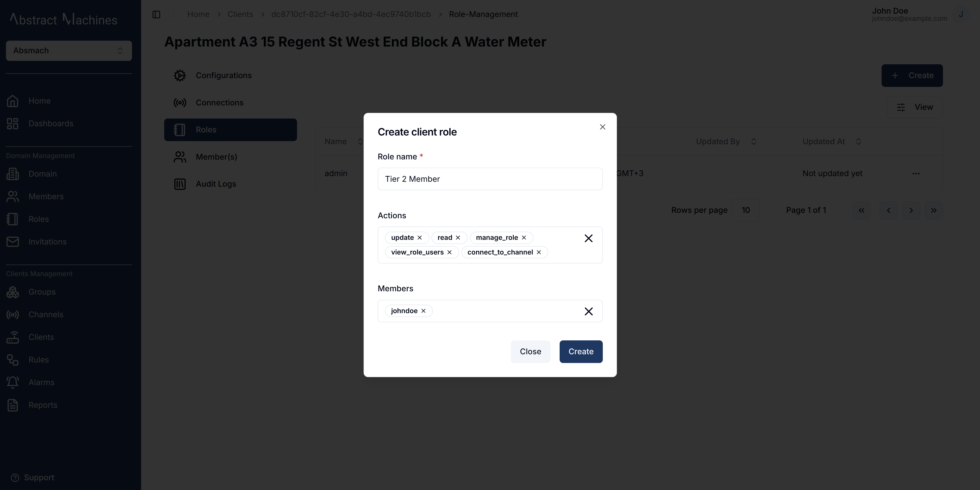980x490 pixels.
Task: Remove the manage_role action tag
Action: click(524, 238)
